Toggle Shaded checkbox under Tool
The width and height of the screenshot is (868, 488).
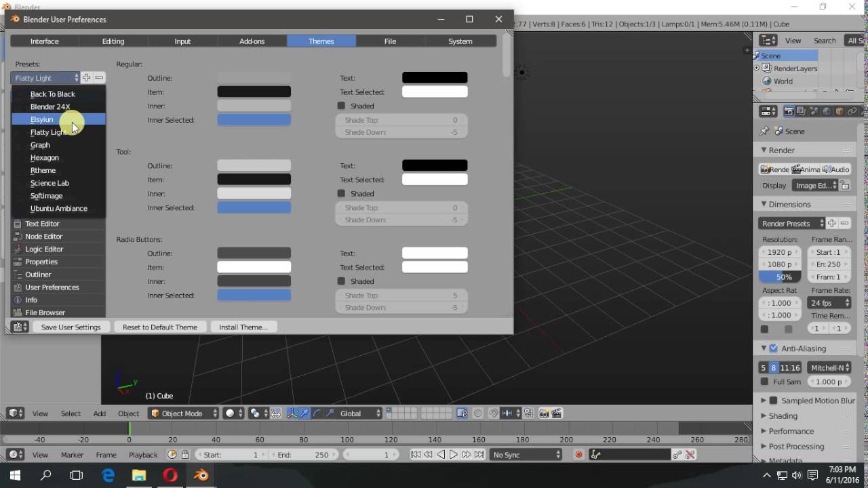pos(341,194)
